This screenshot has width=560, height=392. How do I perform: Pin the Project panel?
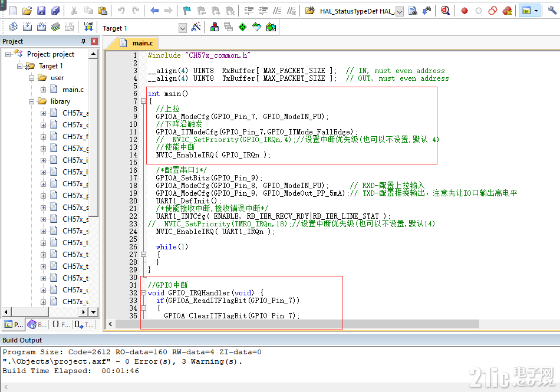point(84,41)
